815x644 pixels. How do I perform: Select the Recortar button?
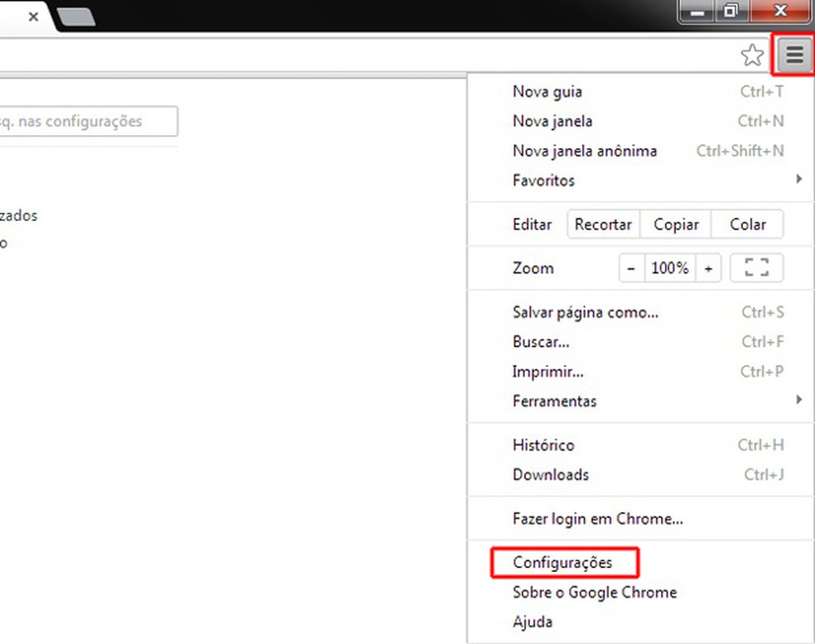[603, 223]
